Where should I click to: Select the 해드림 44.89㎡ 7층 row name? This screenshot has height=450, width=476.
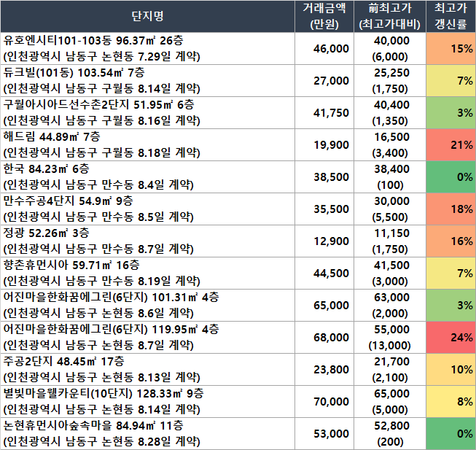click(147, 145)
